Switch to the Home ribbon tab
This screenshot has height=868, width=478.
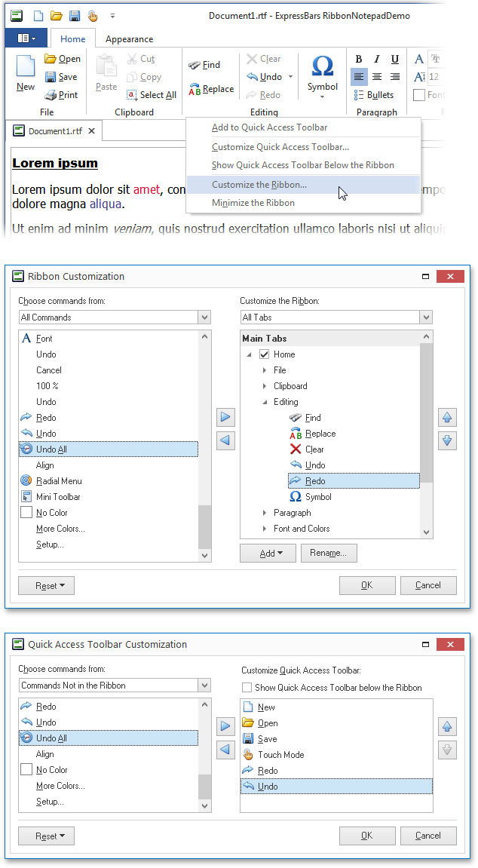tap(72, 38)
